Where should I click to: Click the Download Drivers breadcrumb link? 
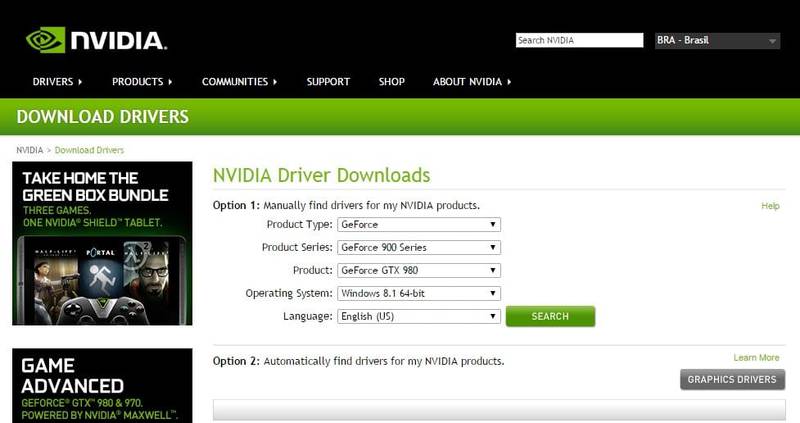tap(89, 150)
